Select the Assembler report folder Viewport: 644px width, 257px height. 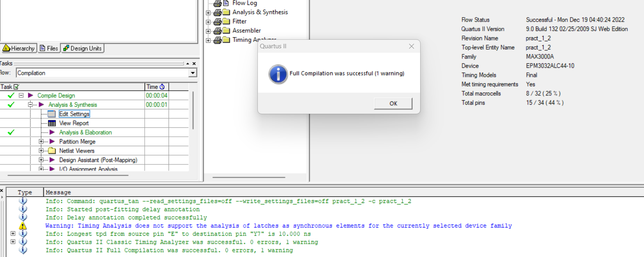tap(246, 30)
